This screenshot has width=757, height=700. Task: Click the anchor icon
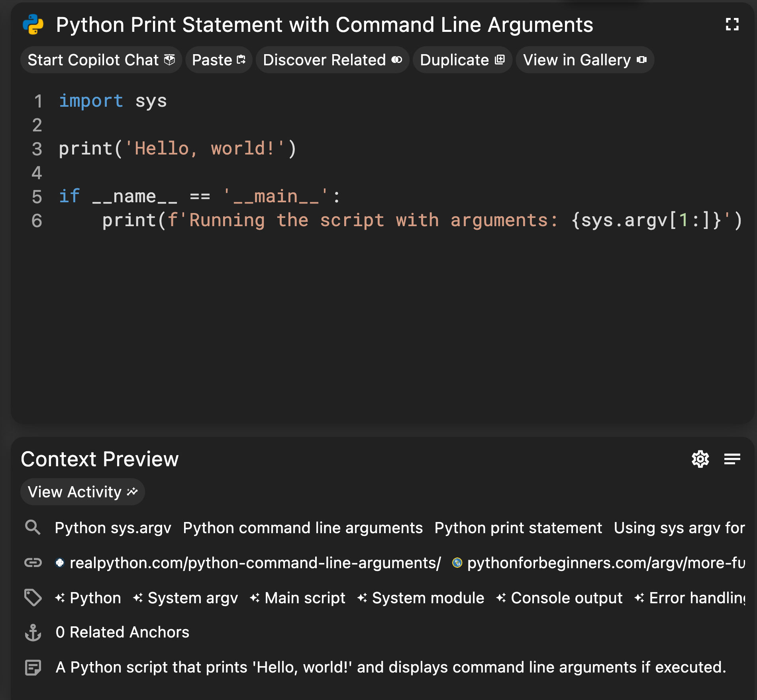coord(33,632)
